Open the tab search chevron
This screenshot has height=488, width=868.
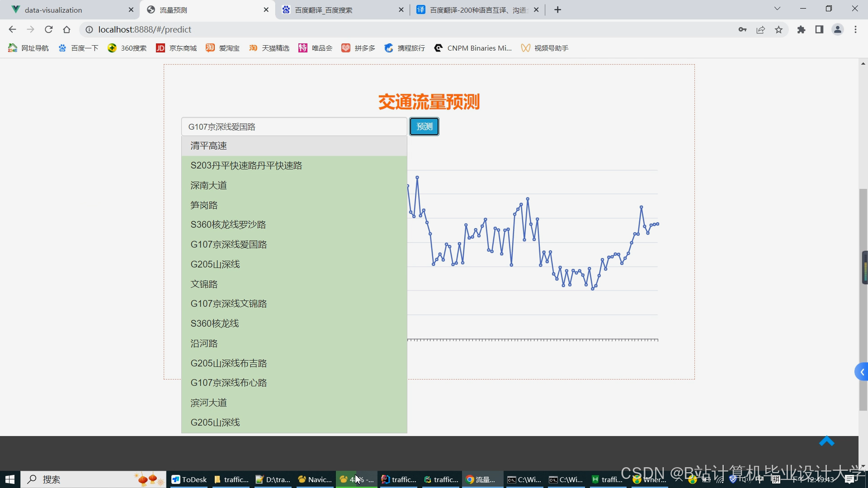[x=777, y=8]
